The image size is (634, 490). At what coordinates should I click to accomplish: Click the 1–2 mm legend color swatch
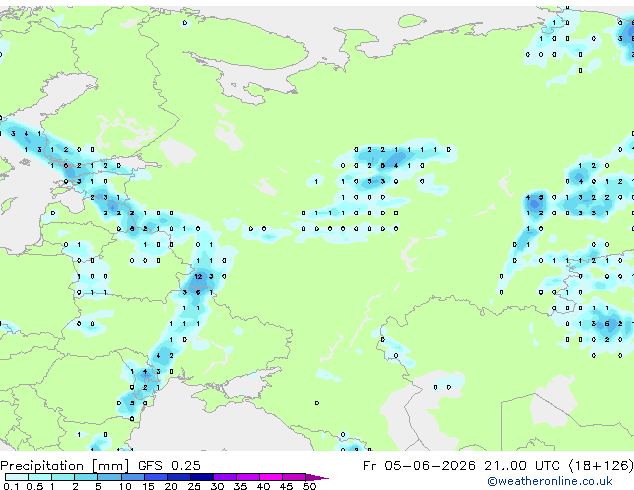point(63,477)
